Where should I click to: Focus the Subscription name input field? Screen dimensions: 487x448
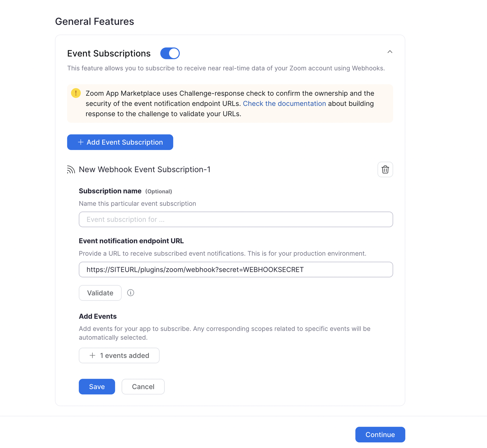tap(236, 219)
